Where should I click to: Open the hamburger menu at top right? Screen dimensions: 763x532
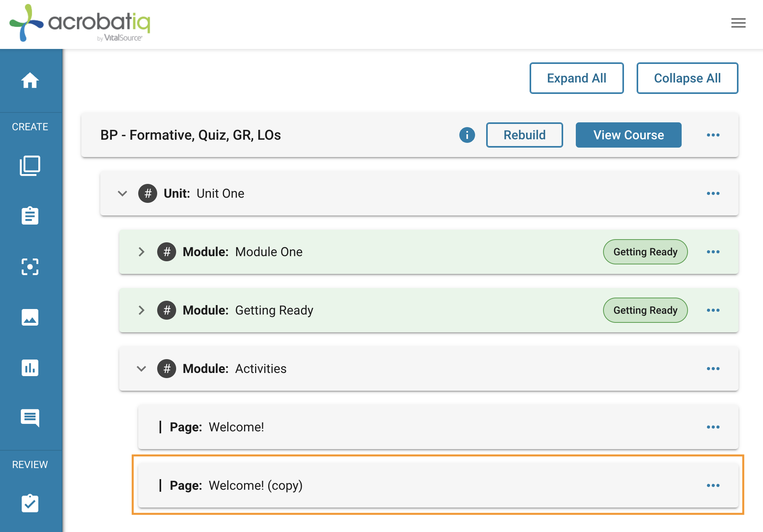point(739,23)
